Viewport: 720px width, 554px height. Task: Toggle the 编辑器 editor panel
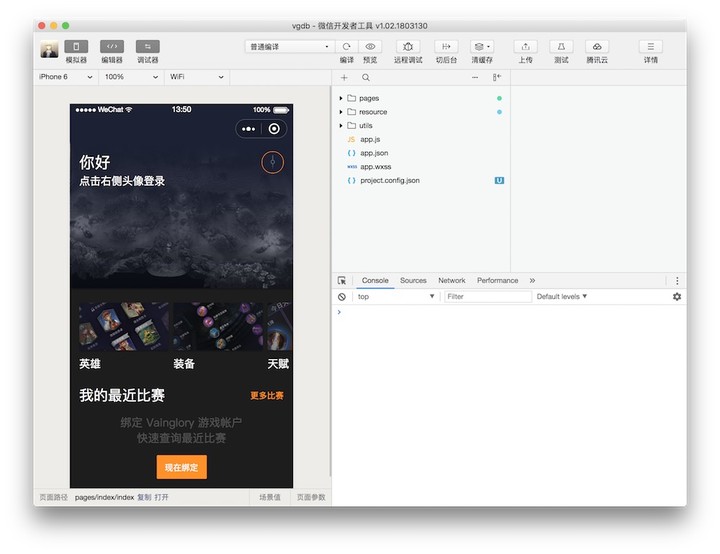tap(112, 46)
